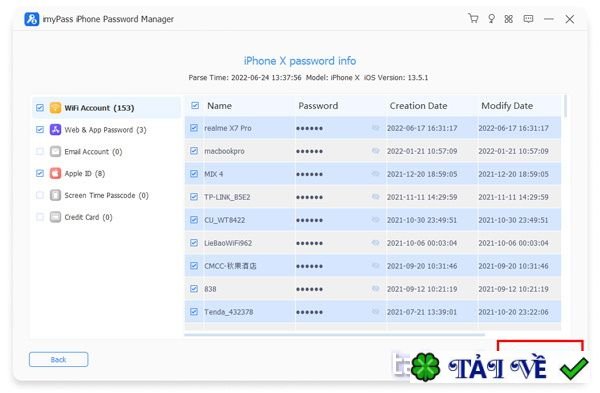600x393 pixels.
Task: Sort by the Modify Date column header
Action: click(507, 106)
